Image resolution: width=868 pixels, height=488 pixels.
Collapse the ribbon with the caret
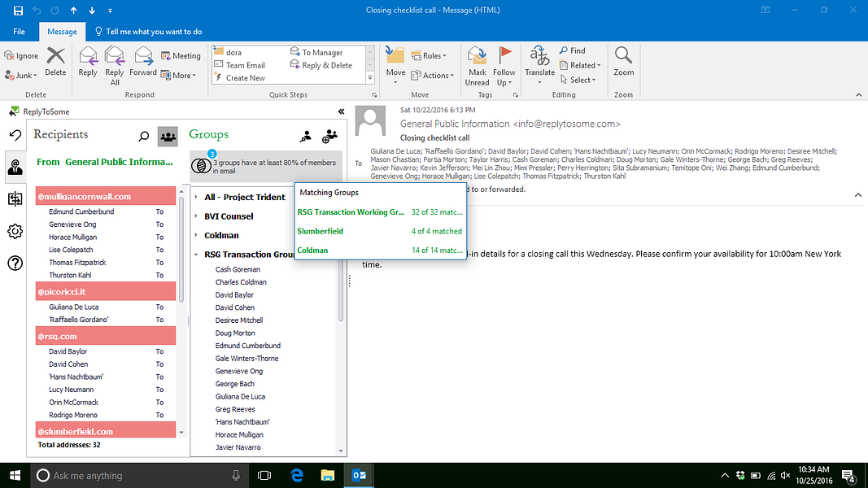pos(858,95)
